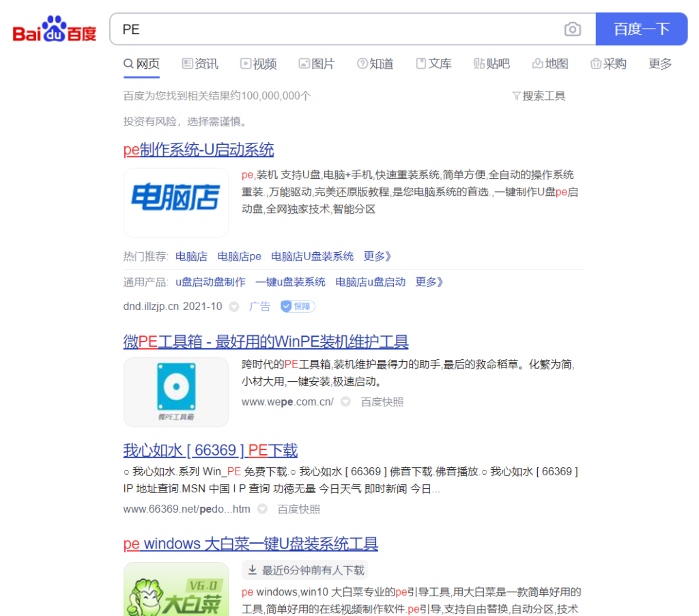Click the www.wepe.com.cn/ URL
The height and width of the screenshot is (616, 699).
287,402
